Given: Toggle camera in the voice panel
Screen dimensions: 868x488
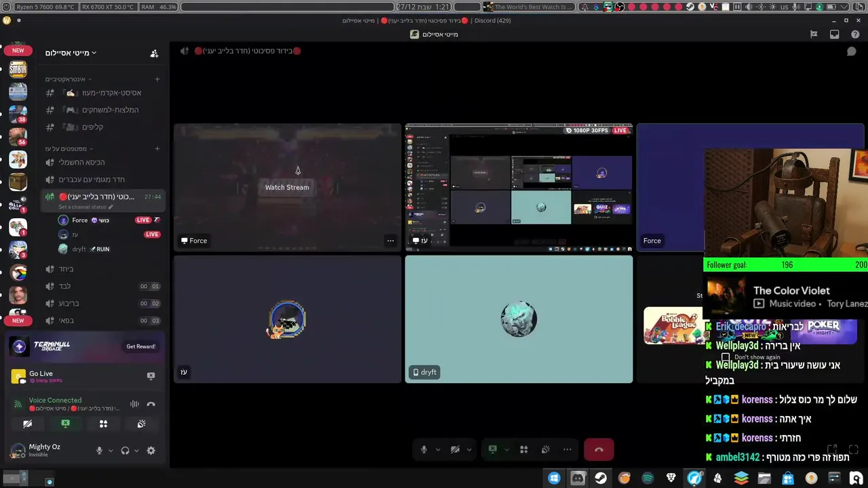Looking at the screenshot, I should tap(27, 424).
